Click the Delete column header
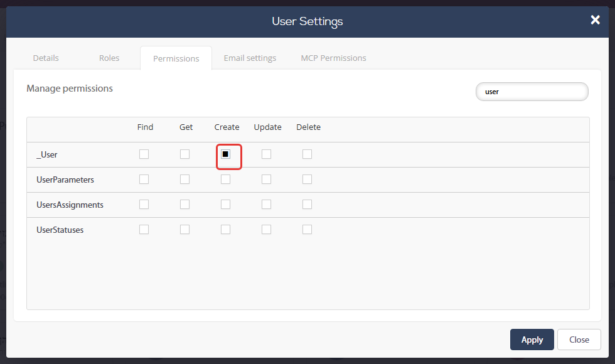The width and height of the screenshot is (615, 364). [308, 127]
